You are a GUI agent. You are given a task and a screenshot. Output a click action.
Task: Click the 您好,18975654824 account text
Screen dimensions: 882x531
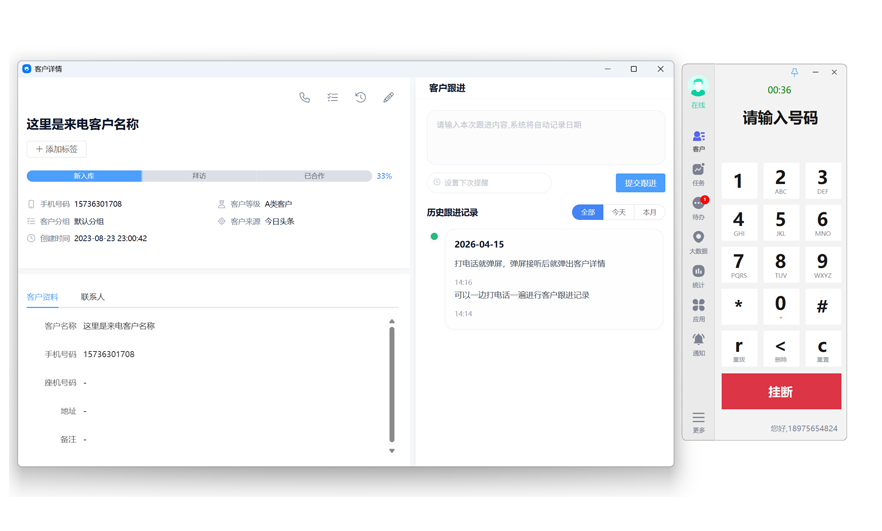(x=804, y=428)
